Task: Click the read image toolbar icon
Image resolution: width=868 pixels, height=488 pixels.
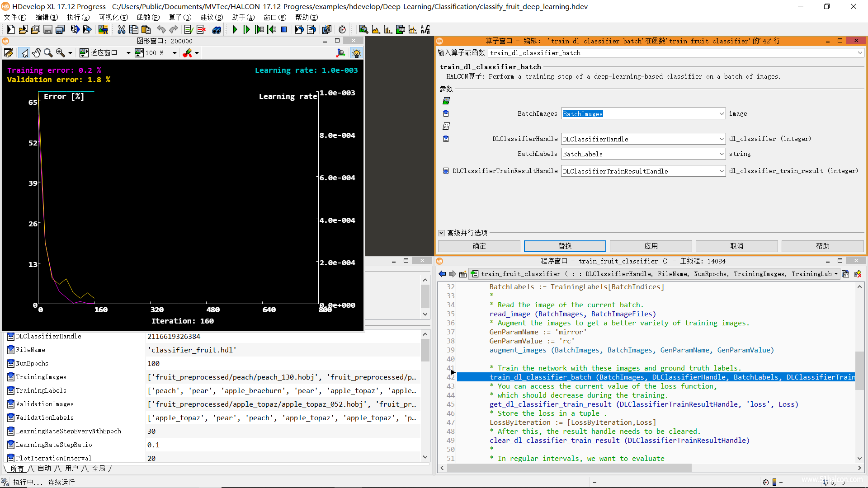Action: [x=103, y=29]
